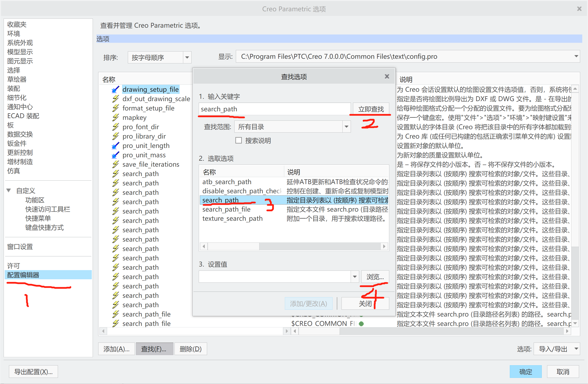This screenshot has width=588, height=384.
Task: Click the star-pin icon beside pro_unit_length
Action: coord(115,146)
